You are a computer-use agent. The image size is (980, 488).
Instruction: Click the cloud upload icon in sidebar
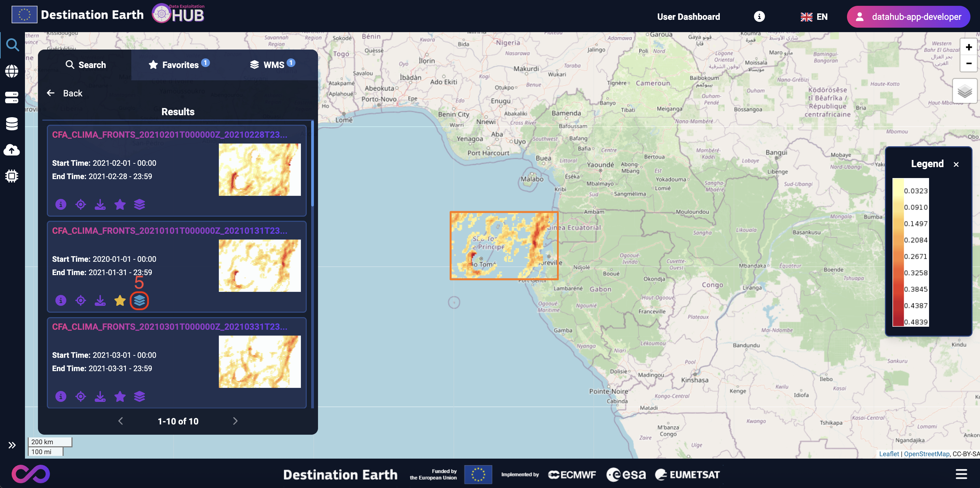tap(12, 150)
